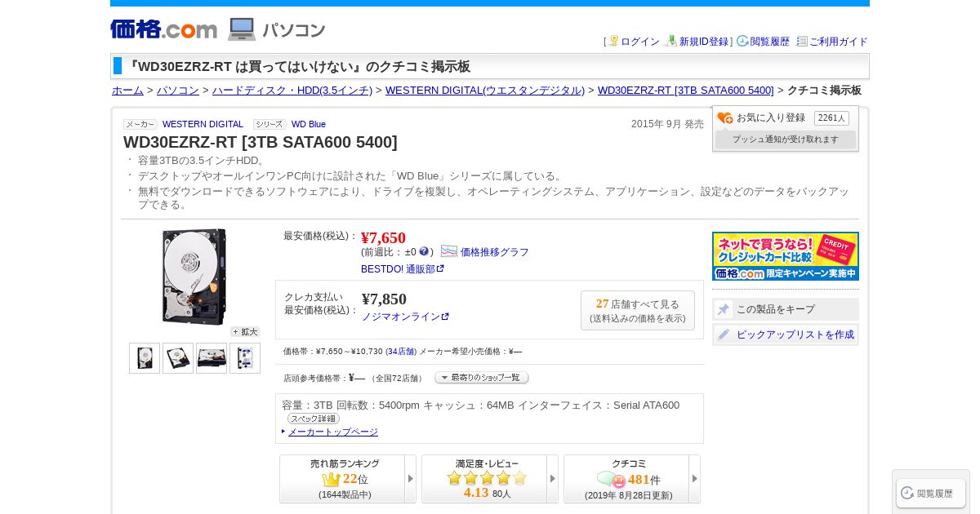Open ご利用ガイド link
980x514 pixels.
(x=838, y=42)
